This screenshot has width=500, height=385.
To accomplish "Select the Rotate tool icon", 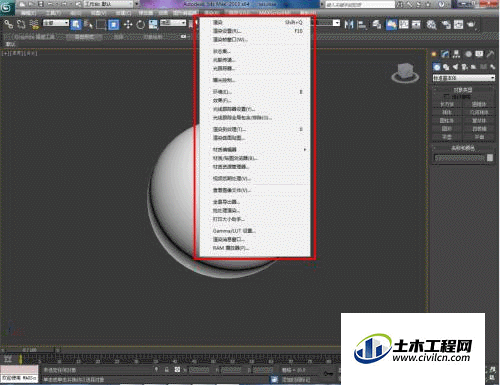I will 140,24.
